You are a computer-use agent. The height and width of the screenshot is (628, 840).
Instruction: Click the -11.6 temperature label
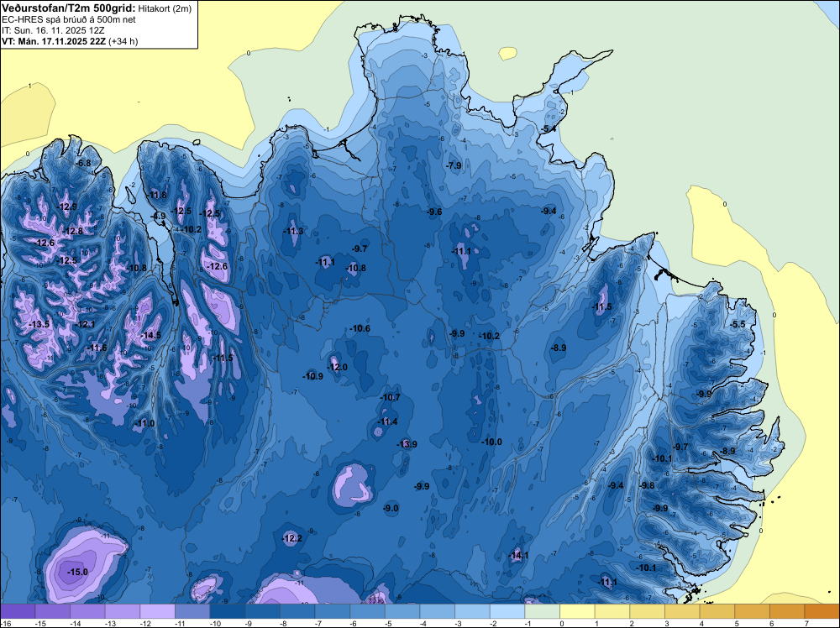tap(97, 348)
